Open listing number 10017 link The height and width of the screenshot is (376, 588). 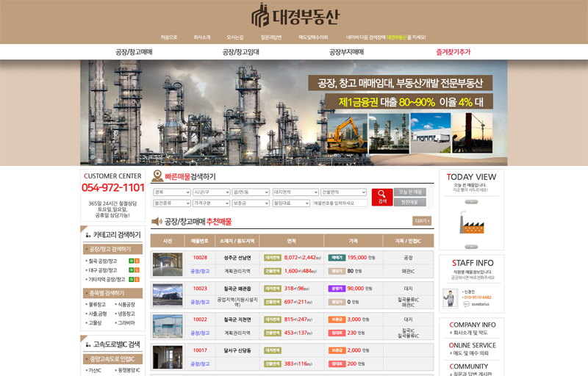tap(200, 350)
